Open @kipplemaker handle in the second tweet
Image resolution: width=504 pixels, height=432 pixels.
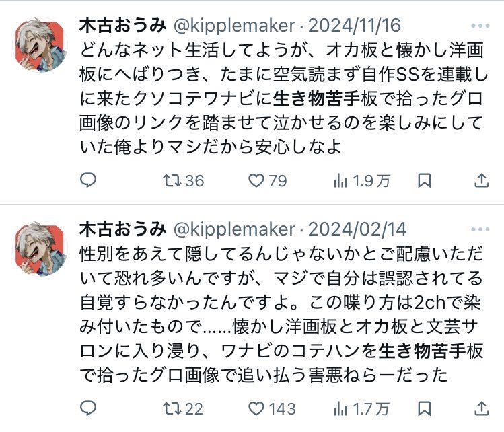(234, 229)
